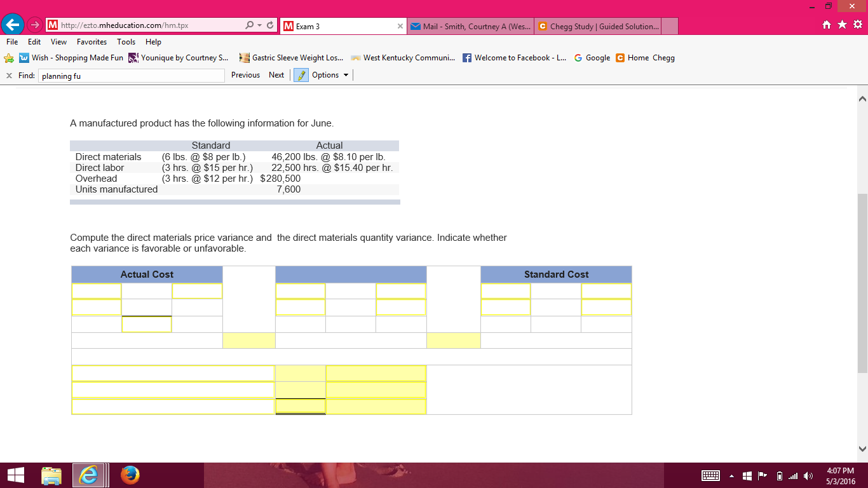Image resolution: width=868 pixels, height=488 pixels.
Task: Minimize the Internet Explorer window
Action: 811,6
